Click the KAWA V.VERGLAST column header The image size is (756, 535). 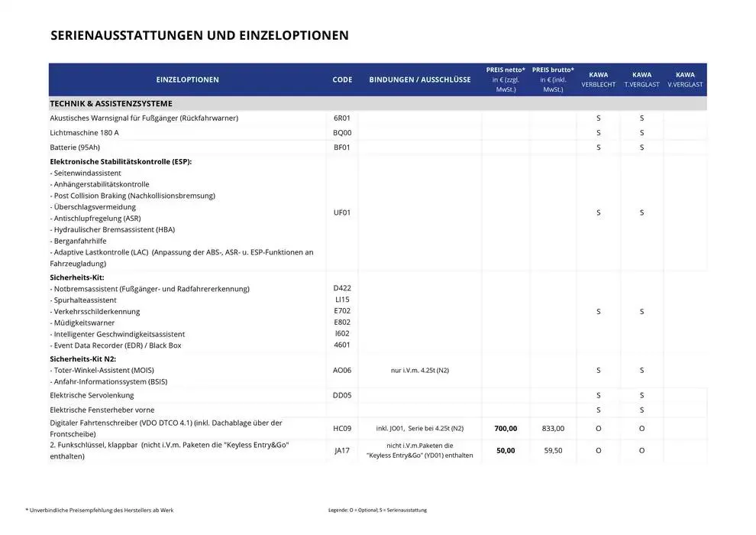685,79
